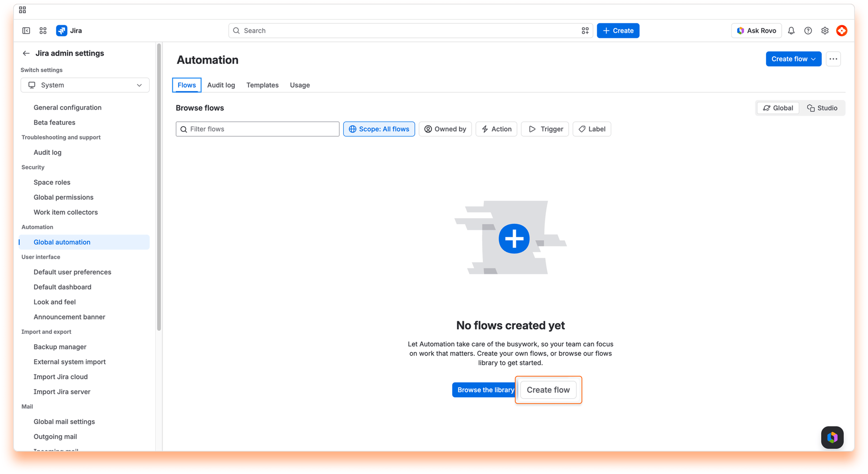Open the help question mark icon
This screenshot has width=868, height=474.
[x=808, y=31]
